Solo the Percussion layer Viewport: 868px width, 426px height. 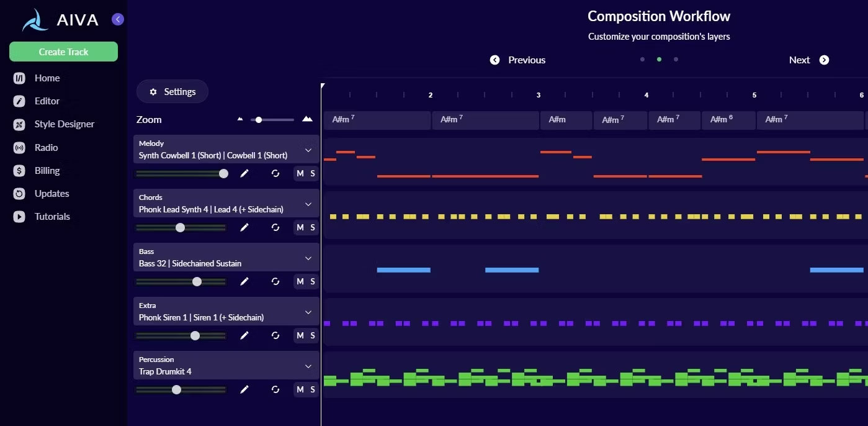point(313,389)
